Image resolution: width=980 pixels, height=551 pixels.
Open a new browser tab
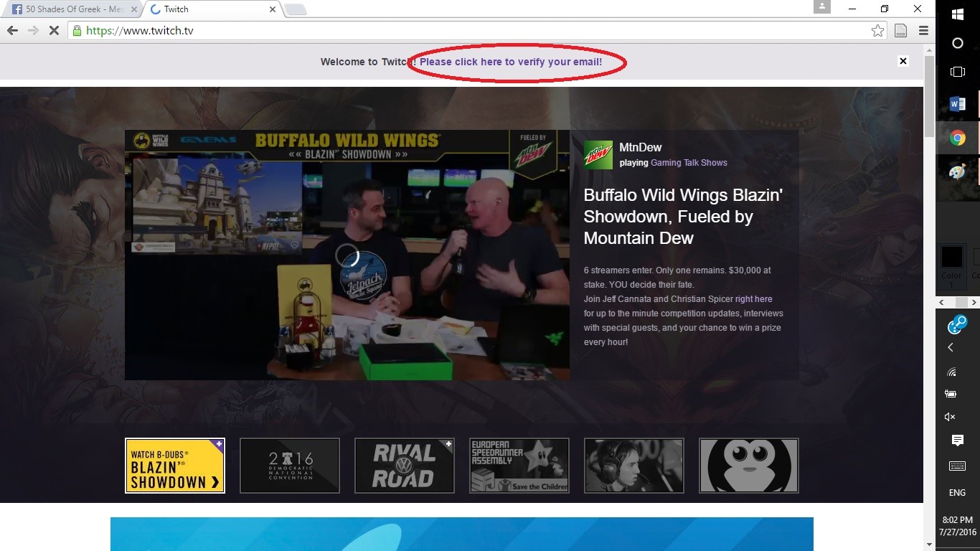[x=295, y=9]
